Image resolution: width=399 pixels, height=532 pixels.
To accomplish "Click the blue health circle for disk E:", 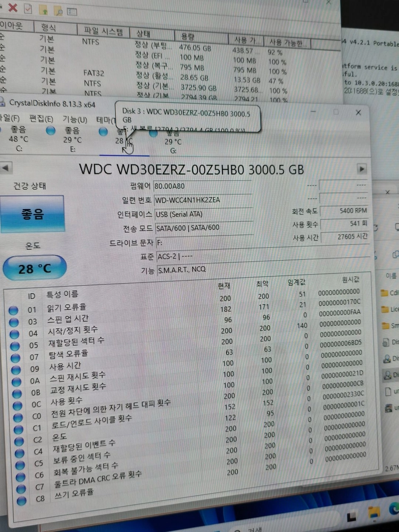I will coord(51,130).
